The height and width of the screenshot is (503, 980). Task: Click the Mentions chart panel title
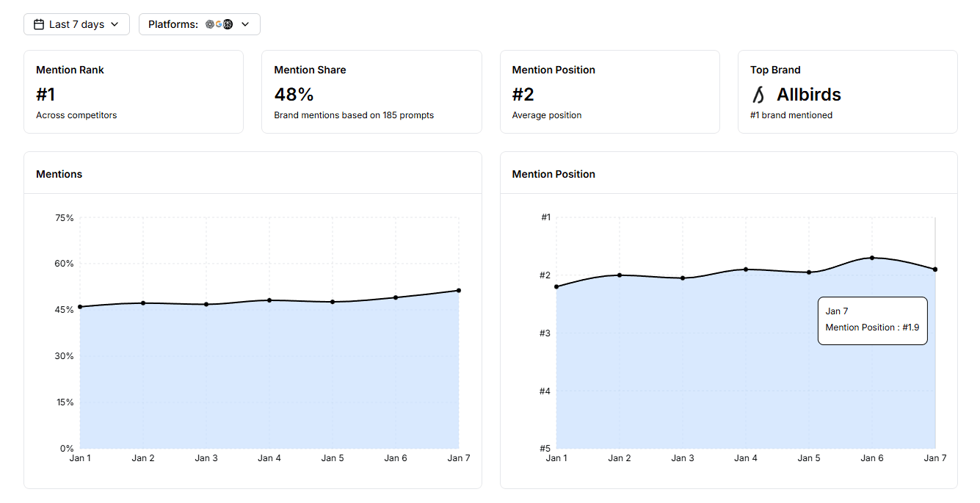click(x=59, y=174)
